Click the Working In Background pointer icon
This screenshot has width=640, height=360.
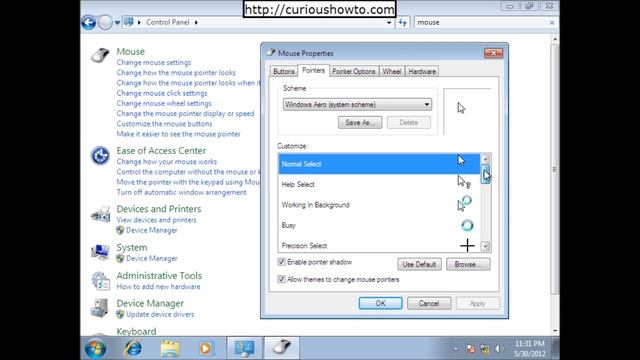[x=464, y=203]
